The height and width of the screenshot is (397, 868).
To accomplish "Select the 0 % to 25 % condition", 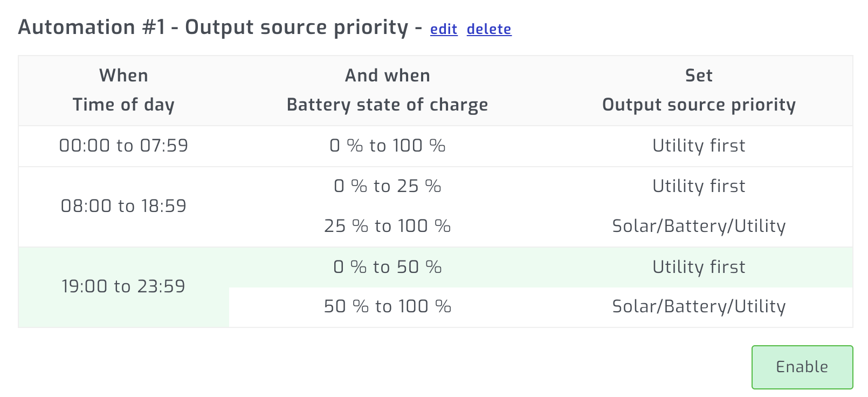I will (387, 186).
